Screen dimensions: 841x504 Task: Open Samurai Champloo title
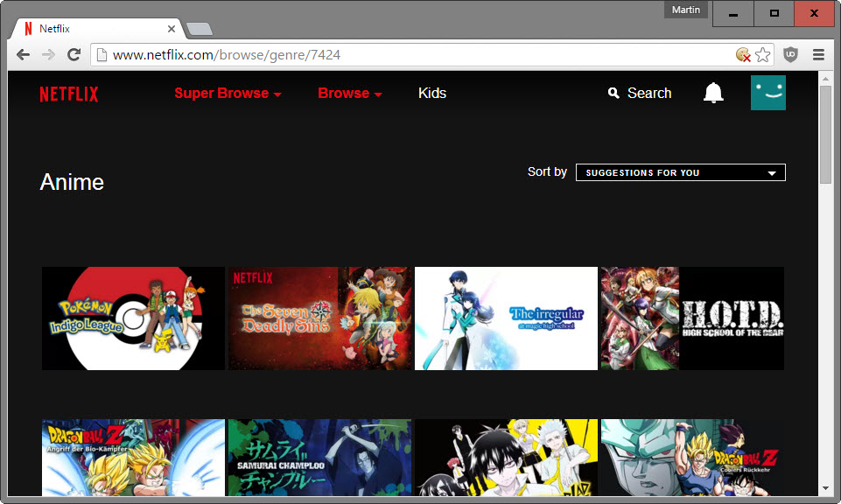(319, 458)
